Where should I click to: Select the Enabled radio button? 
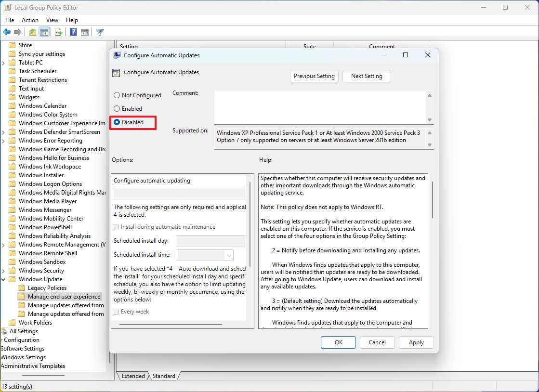[117, 109]
